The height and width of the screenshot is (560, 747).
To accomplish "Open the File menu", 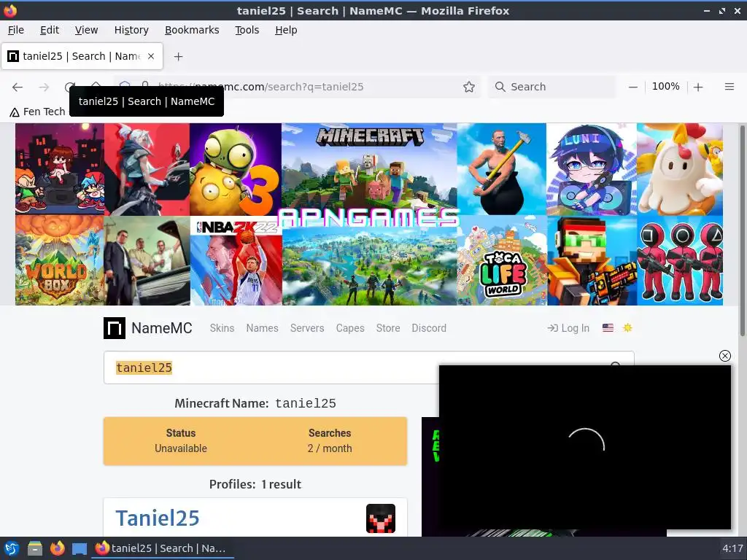I will pyautogui.click(x=16, y=30).
